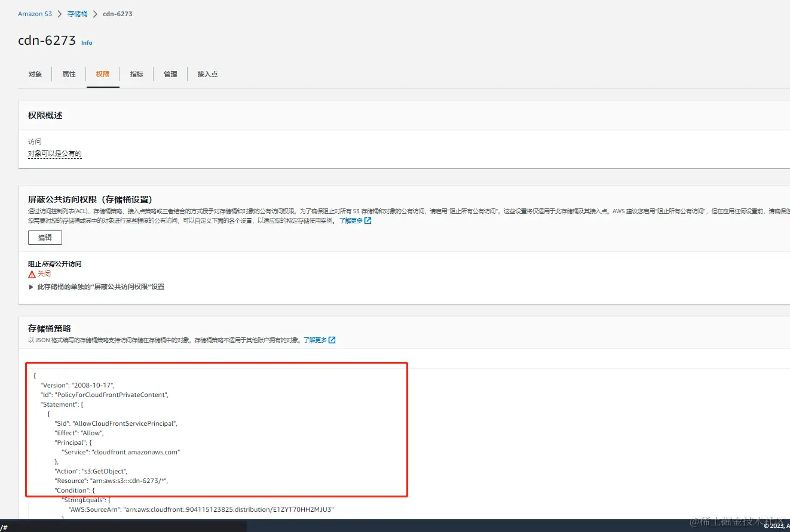Viewport: 790px width, 532px height.
Task: Click the cdn-6273 breadcrumb entry
Action: pos(118,14)
